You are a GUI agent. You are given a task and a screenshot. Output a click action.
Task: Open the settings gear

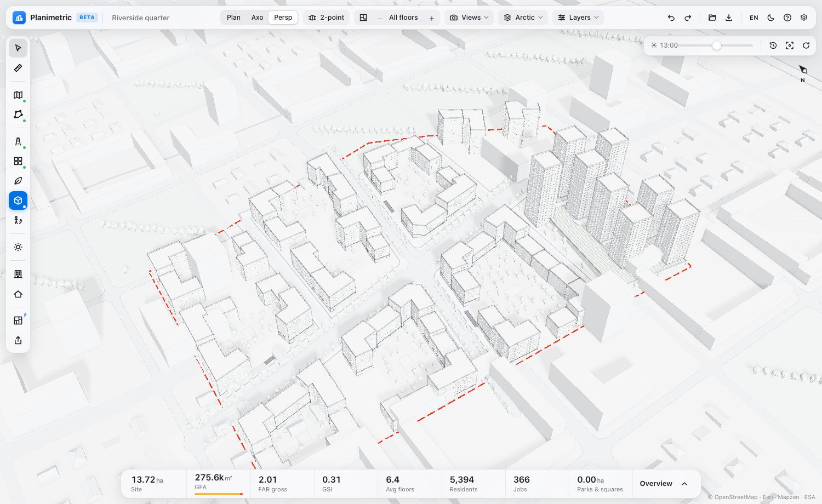click(804, 18)
